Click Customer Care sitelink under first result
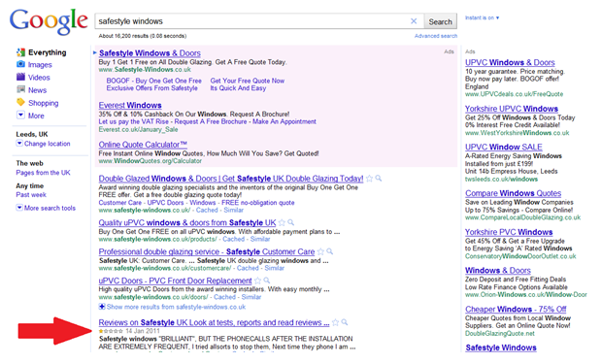601x364 pixels. (x=120, y=203)
